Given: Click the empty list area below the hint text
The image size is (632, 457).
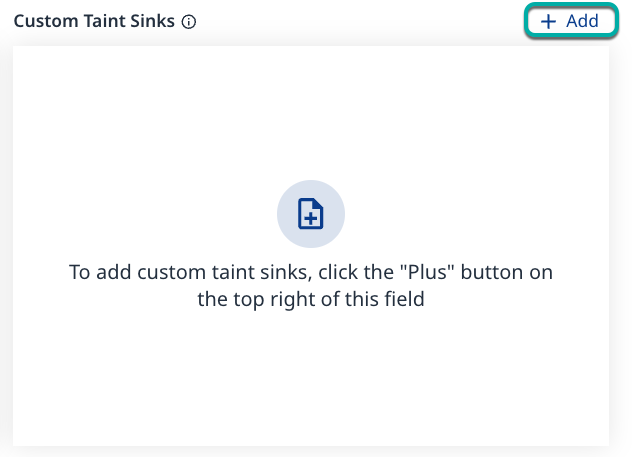Looking at the screenshot, I should (x=311, y=385).
